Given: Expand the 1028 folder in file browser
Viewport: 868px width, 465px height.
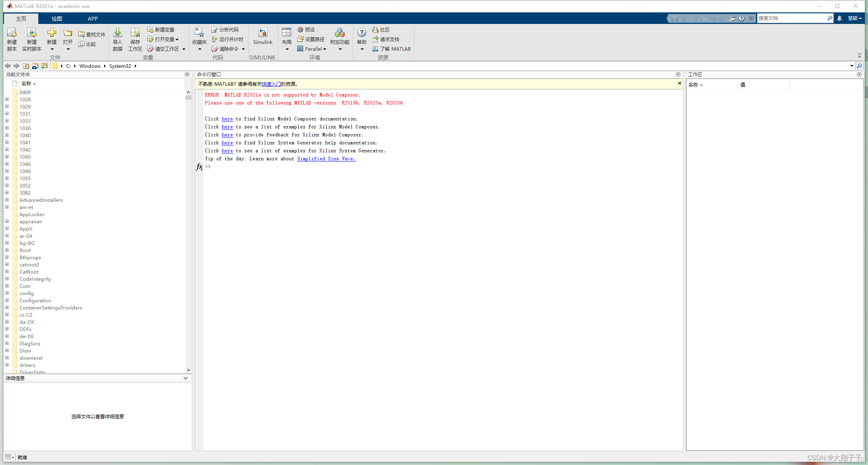Looking at the screenshot, I should point(7,99).
